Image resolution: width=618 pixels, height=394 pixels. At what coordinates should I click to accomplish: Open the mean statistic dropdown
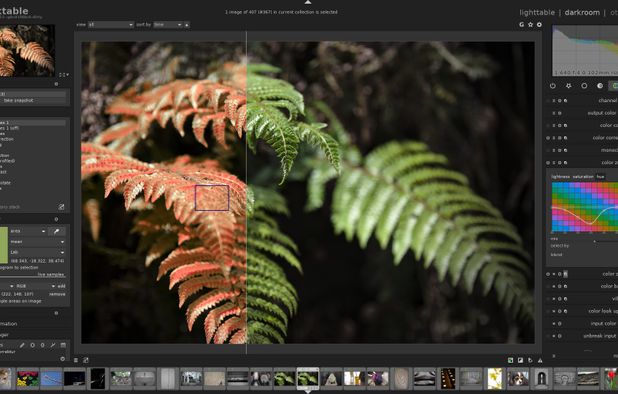tap(37, 242)
